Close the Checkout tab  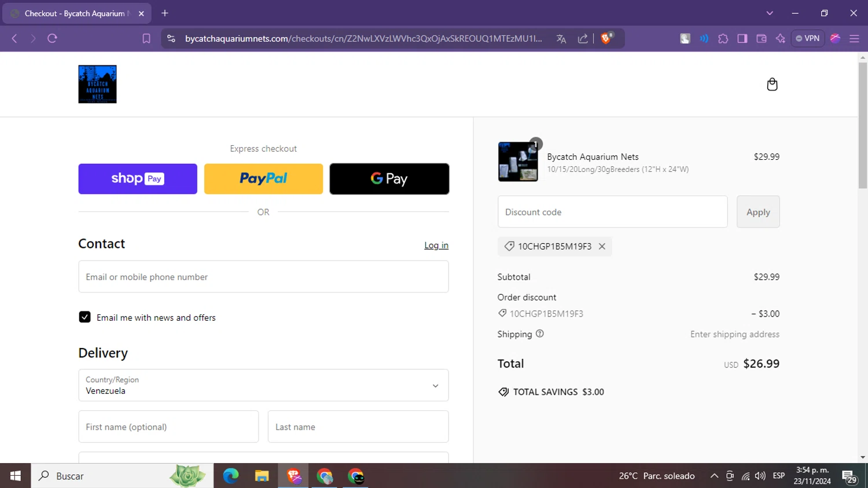pyautogui.click(x=141, y=13)
